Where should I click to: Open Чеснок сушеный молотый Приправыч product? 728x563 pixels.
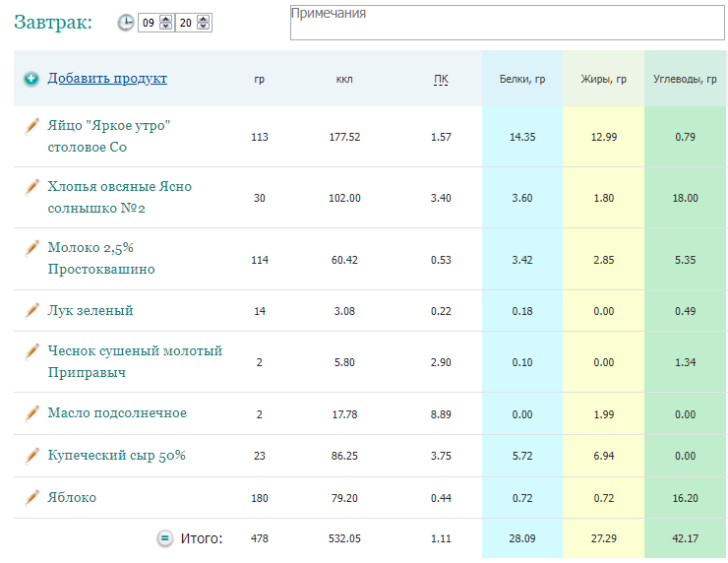(x=135, y=361)
